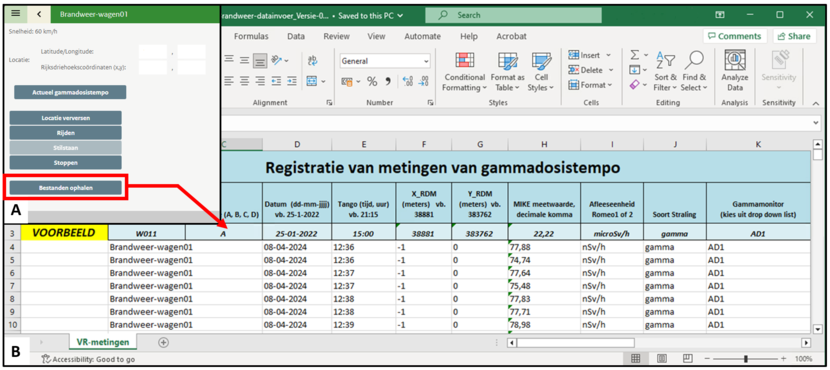
Task: Click the Bestanden ophalen button
Action: (x=66, y=187)
